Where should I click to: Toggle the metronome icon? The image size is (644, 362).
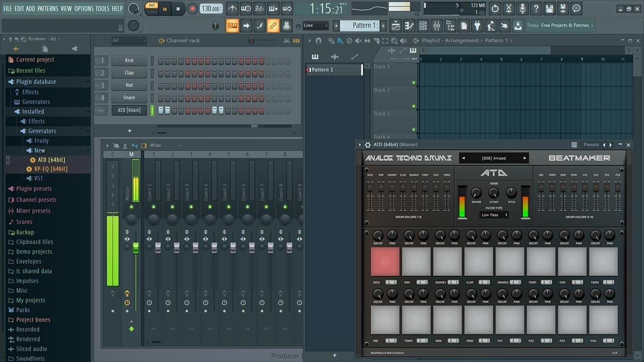(232, 9)
